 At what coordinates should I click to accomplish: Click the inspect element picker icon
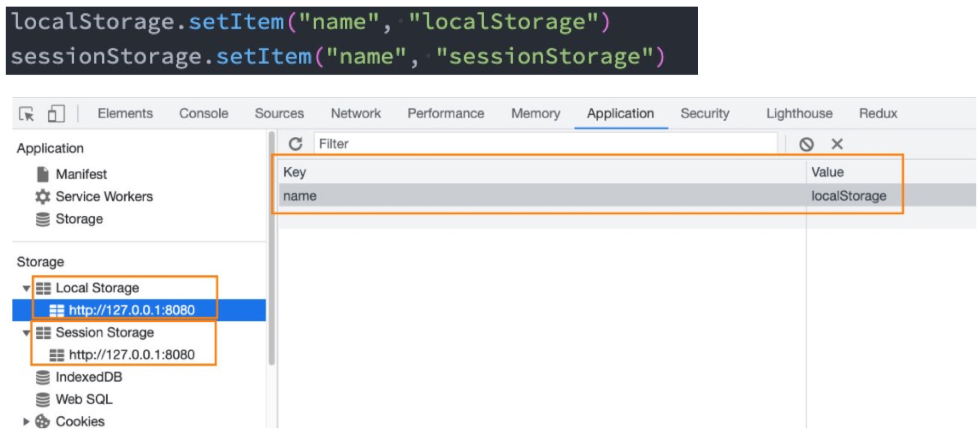point(26,114)
